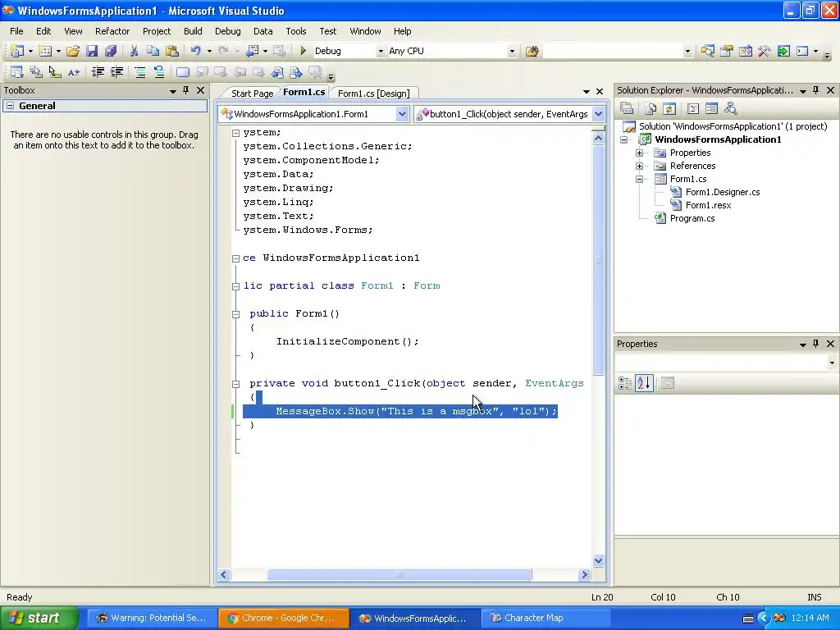Image resolution: width=840 pixels, height=630 pixels.
Task: Click the Solution Explorer View Class Diagram icon
Action: (x=730, y=109)
